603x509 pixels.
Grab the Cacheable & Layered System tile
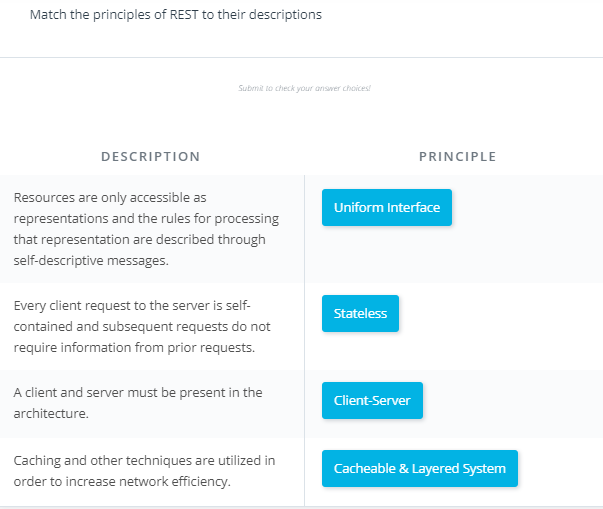point(420,468)
